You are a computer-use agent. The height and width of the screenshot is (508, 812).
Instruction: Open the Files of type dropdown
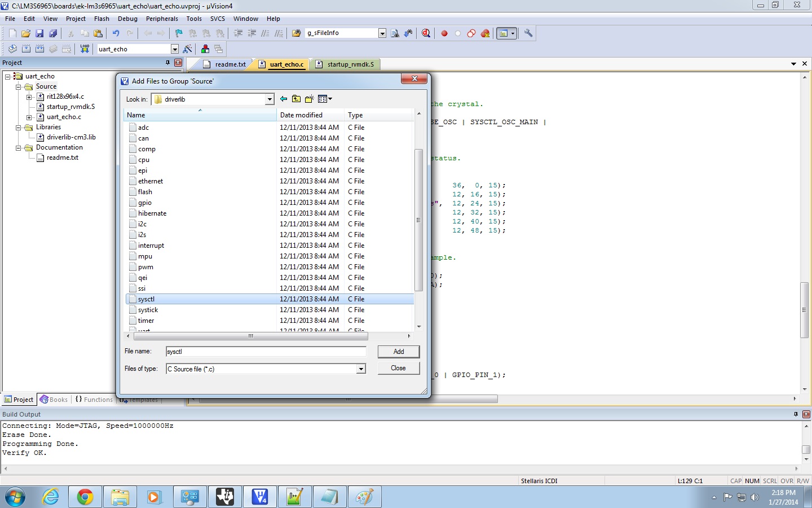[361, 369]
